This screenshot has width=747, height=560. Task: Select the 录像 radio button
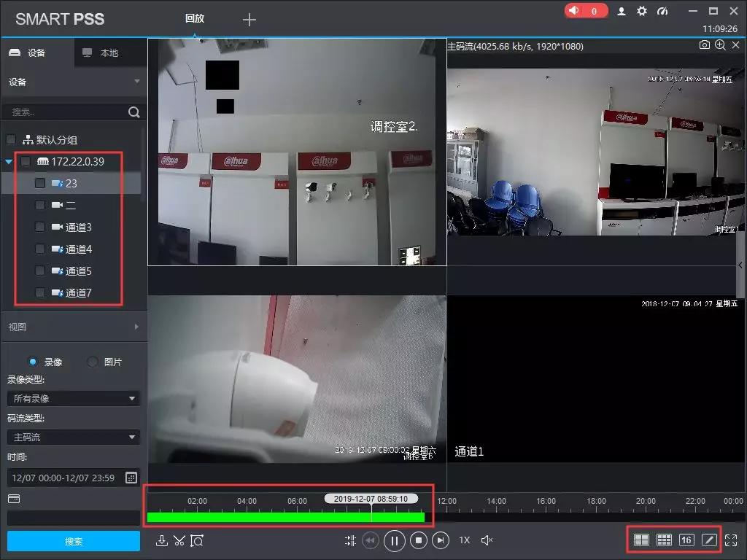tap(31, 361)
